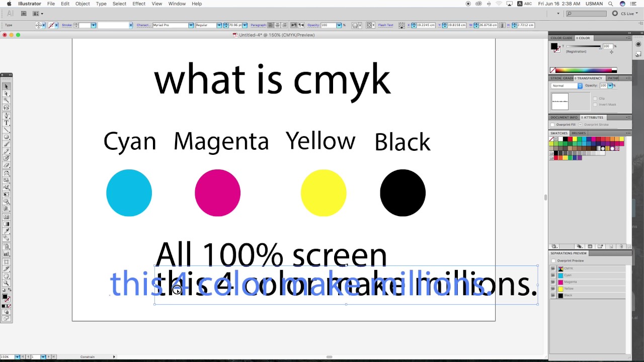Open Swatches panel flyout menu
644x362 pixels.
click(x=628, y=133)
